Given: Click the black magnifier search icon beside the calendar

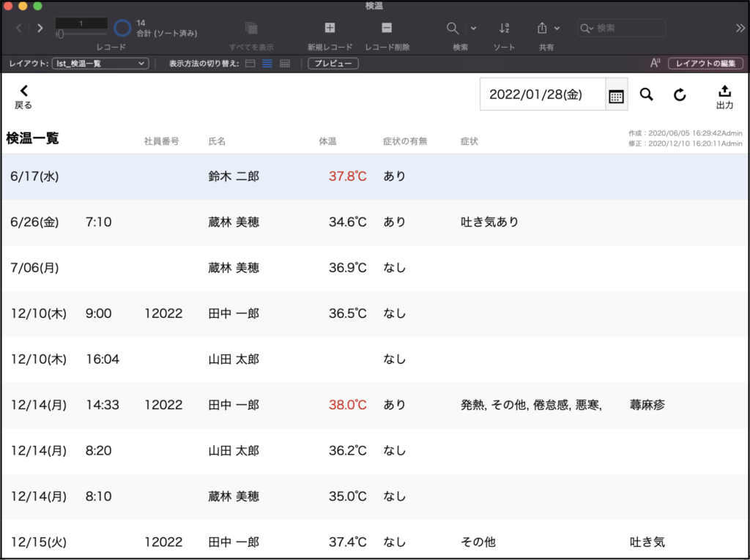Looking at the screenshot, I should [x=646, y=94].
